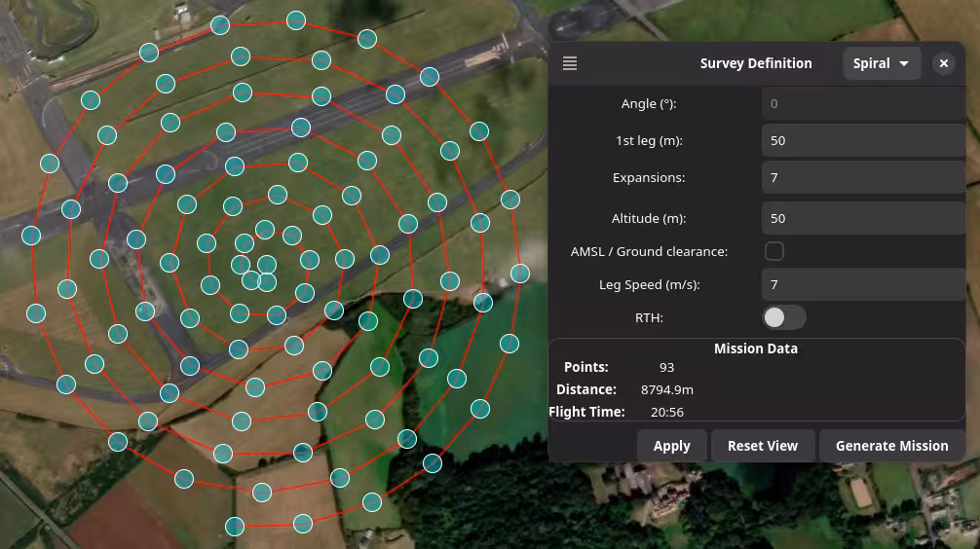
Task: Open the Spiral survey type dropdown
Action: pyautogui.click(x=881, y=63)
